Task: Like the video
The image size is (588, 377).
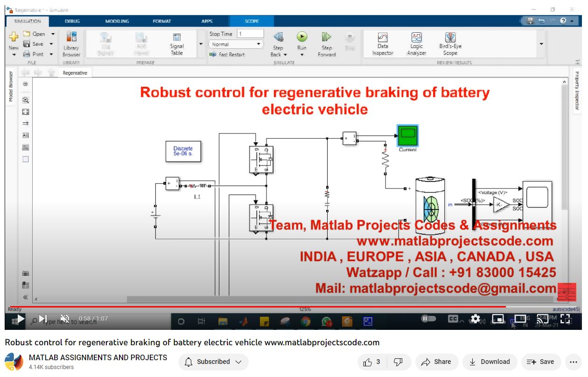Action: (372, 362)
